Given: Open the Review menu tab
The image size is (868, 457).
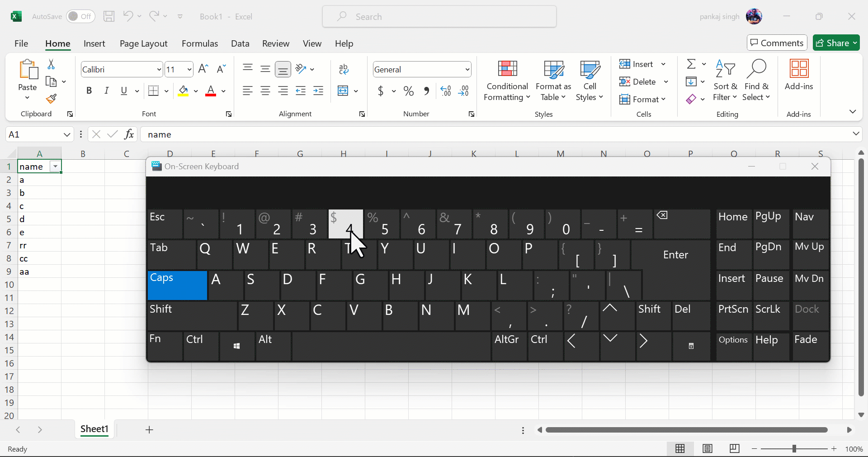Looking at the screenshot, I should (x=275, y=43).
